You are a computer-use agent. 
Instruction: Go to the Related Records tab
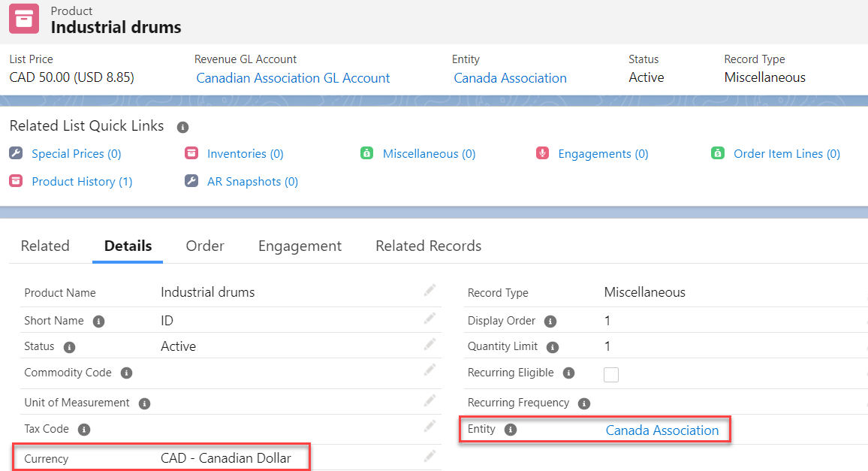(428, 246)
